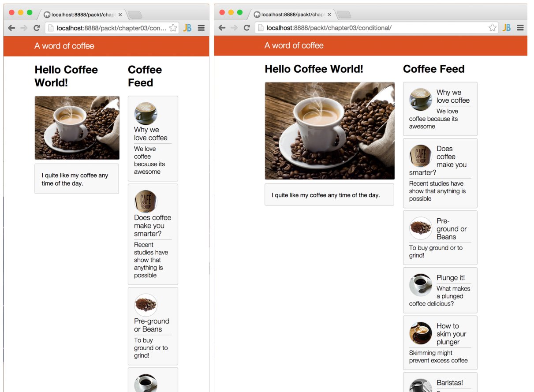The height and width of the screenshot is (392, 534).
Task: Click 'Why we love coffee' title in right window
Action: point(453,96)
